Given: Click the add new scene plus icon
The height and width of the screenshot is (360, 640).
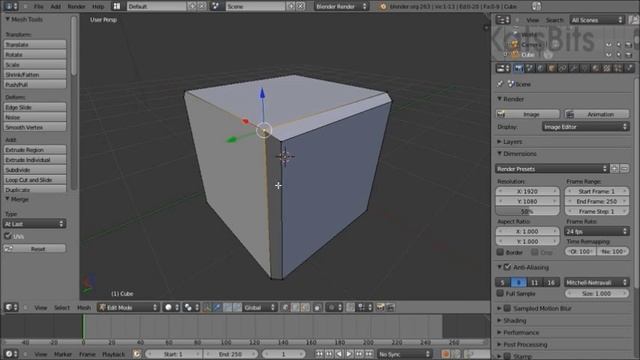Looking at the screenshot, I should click(291, 6).
